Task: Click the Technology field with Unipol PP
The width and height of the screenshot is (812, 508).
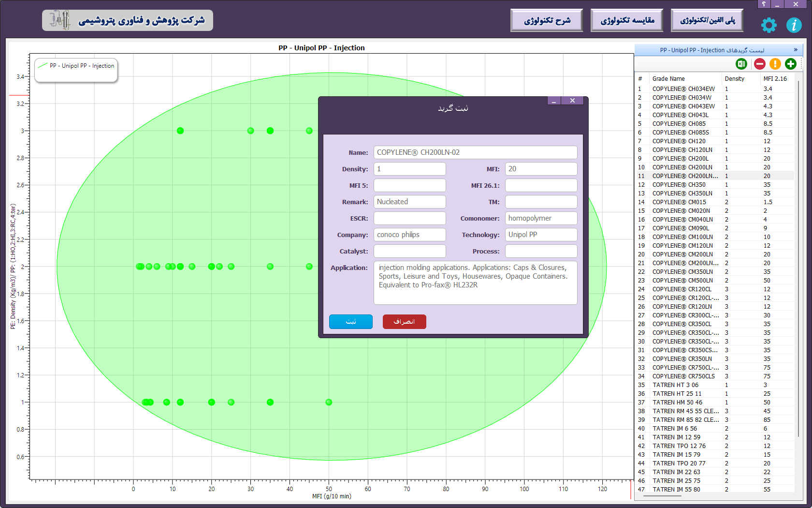Action: coord(541,235)
